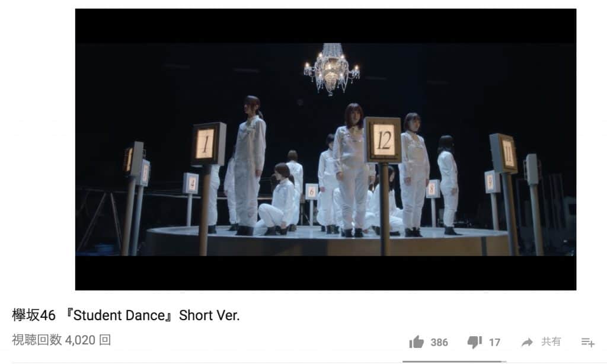
Task: Click the chandelier in the video frame
Action: 332,69
